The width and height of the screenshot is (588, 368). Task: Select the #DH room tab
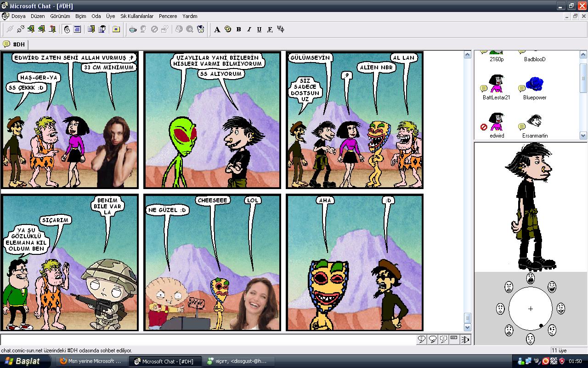(14, 44)
